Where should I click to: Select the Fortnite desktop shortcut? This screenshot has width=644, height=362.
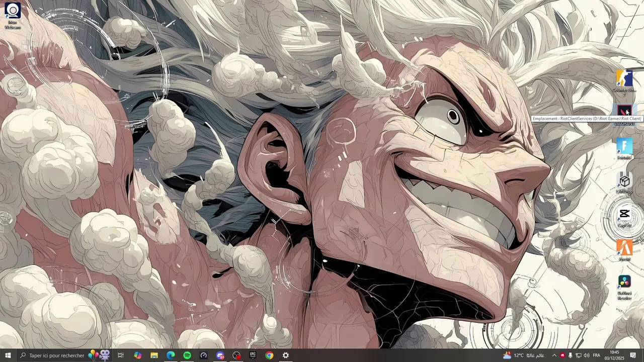tap(624, 149)
